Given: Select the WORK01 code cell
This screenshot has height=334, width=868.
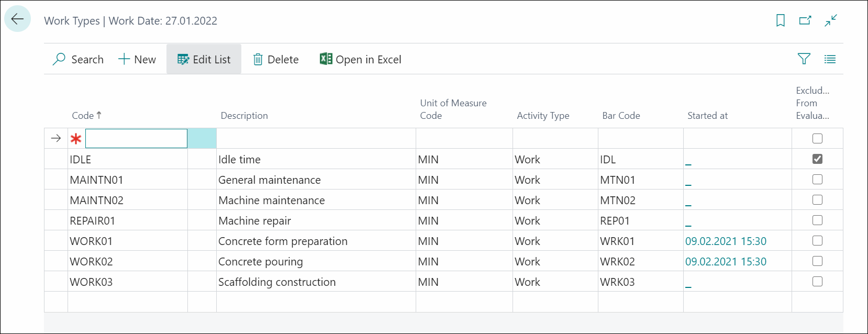Looking at the screenshot, I should (128, 241).
